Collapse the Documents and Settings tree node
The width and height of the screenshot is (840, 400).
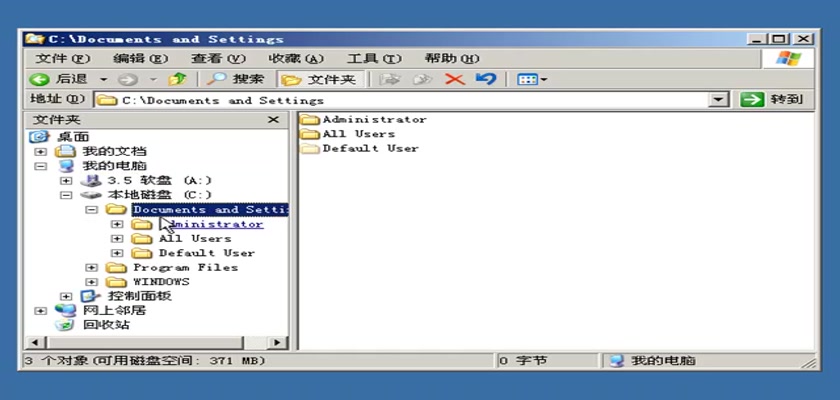click(91, 210)
